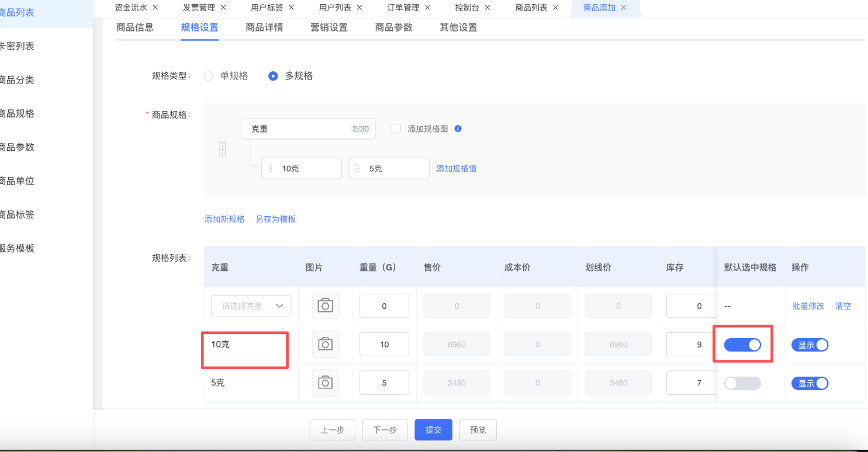The image size is (868, 452).
Task: Click 售价 field showing 3480
Action: click(457, 383)
